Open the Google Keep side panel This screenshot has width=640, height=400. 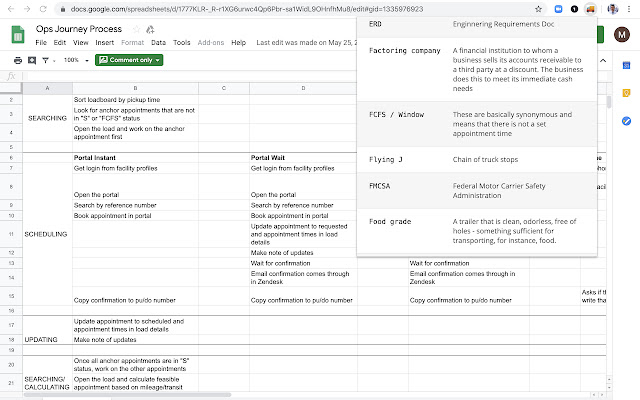click(626, 93)
